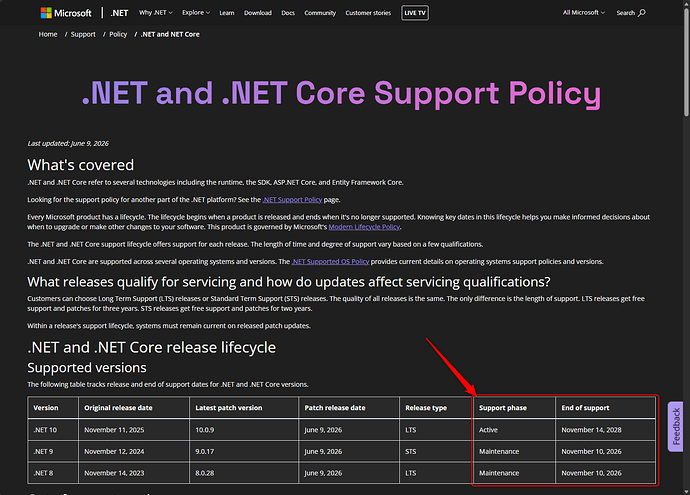Click the .NET 9 Maintenance cell
The width and height of the screenshot is (690, 495).
point(514,451)
